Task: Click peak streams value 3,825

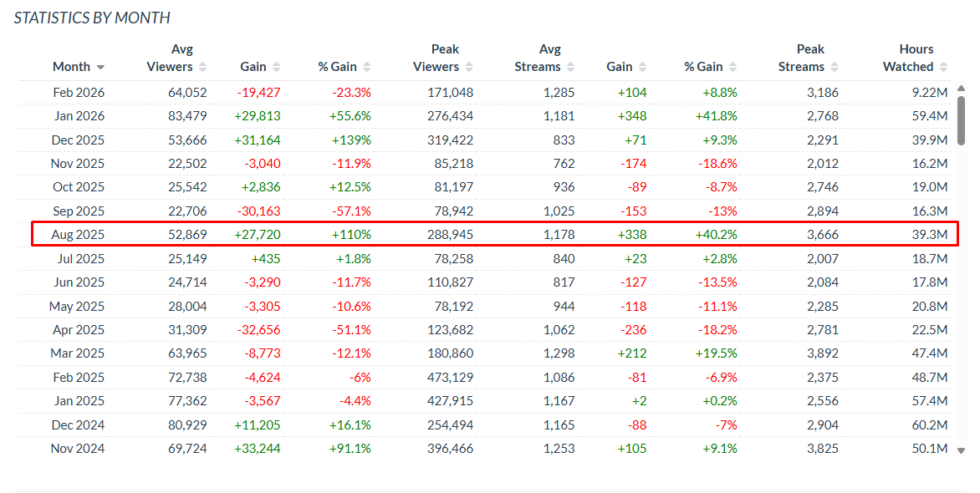Action: pos(823,449)
